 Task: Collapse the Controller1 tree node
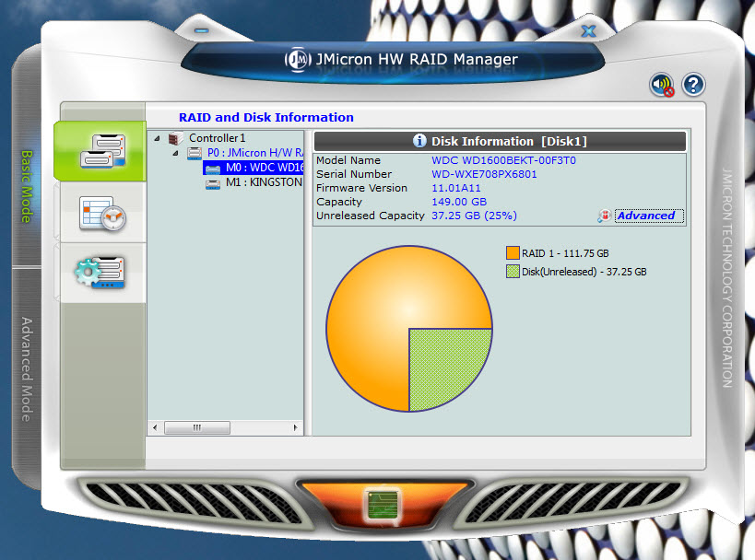pyautogui.click(x=157, y=138)
